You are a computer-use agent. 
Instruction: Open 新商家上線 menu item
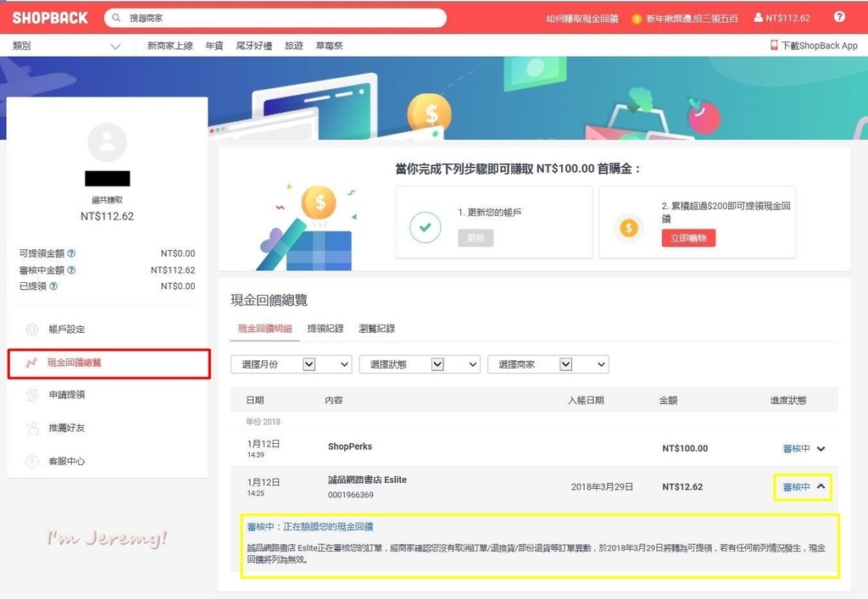click(x=170, y=46)
